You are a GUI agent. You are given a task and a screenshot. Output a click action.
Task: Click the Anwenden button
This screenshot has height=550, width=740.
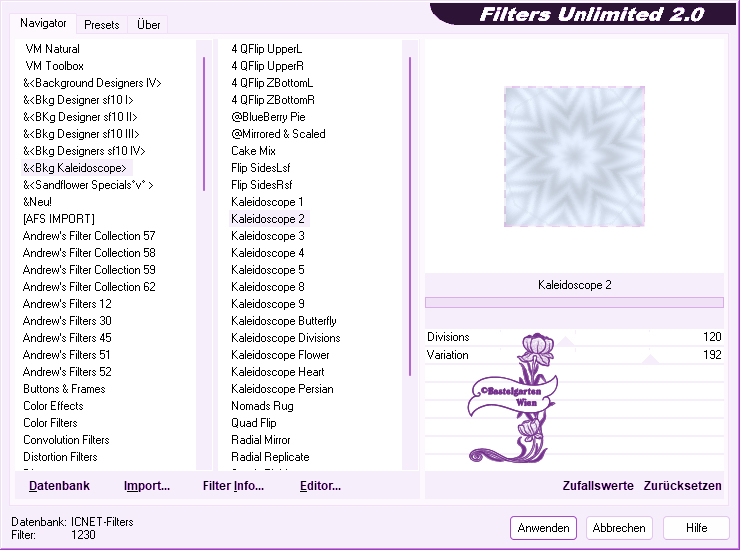pyautogui.click(x=543, y=528)
